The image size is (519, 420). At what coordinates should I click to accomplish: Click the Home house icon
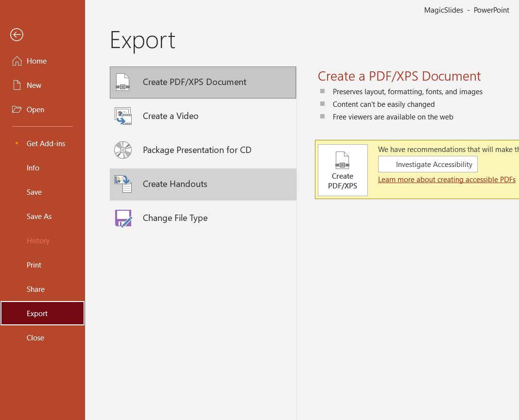17,61
